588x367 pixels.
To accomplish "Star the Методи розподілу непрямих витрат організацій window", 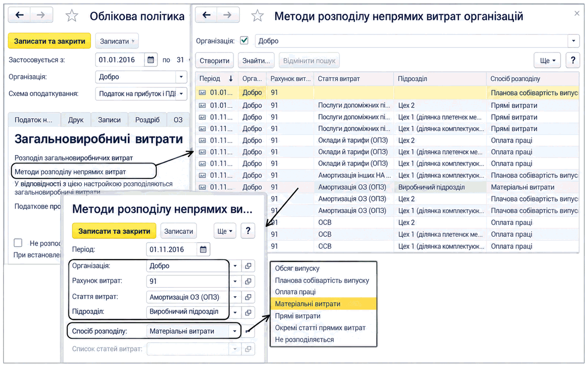I will [258, 16].
